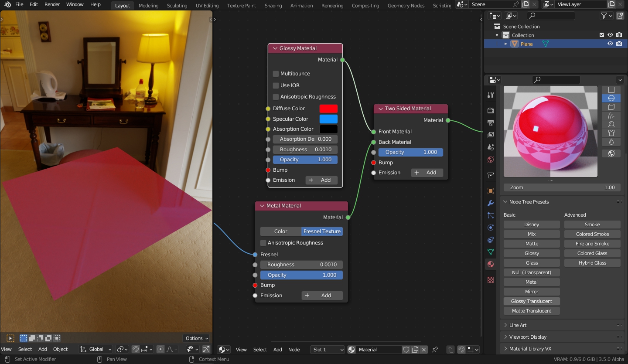Switch to the Shading workspace tab
Image resolution: width=628 pixels, height=364 pixels.
pyautogui.click(x=273, y=6)
